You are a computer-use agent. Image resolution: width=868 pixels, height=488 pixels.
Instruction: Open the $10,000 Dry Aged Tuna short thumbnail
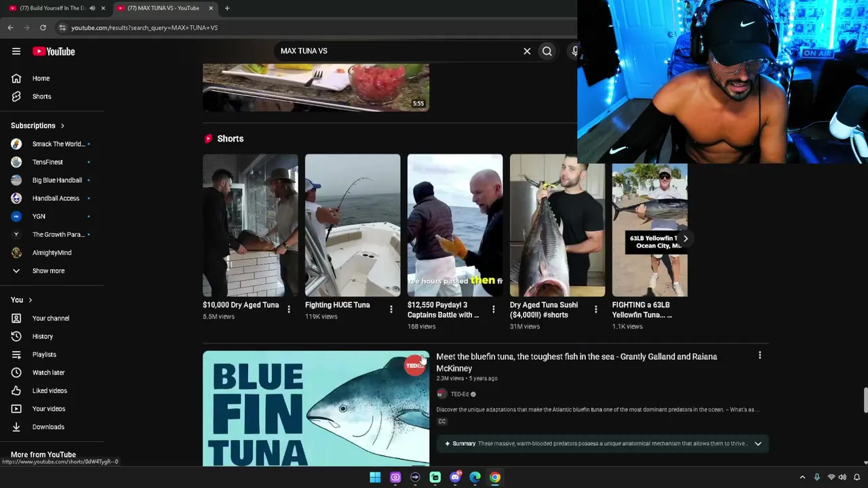pyautogui.click(x=250, y=225)
